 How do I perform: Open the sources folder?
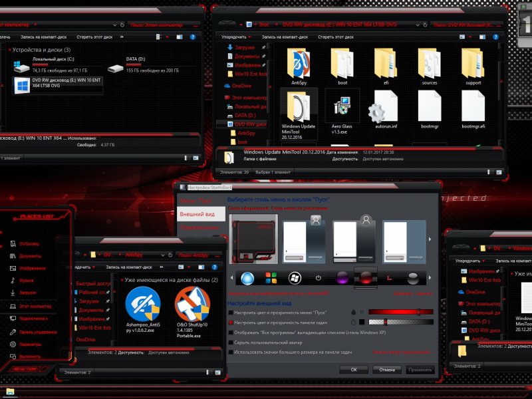[430, 66]
